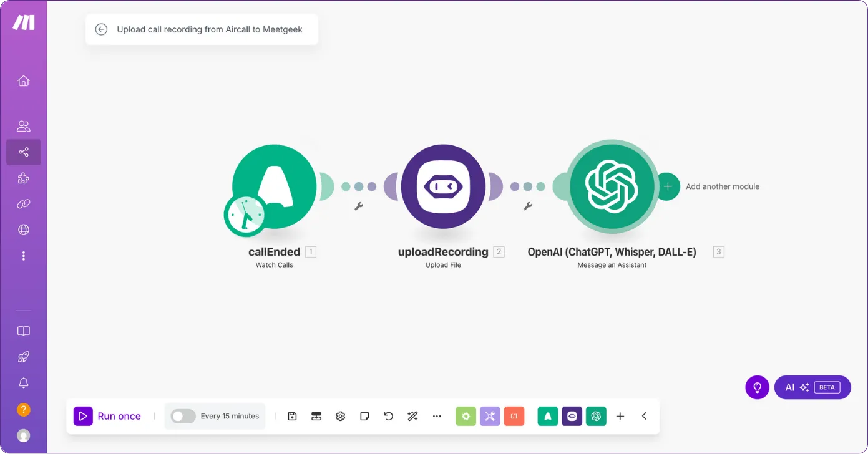
Task: Click the green Flow control tools swatch
Action: 466,416
